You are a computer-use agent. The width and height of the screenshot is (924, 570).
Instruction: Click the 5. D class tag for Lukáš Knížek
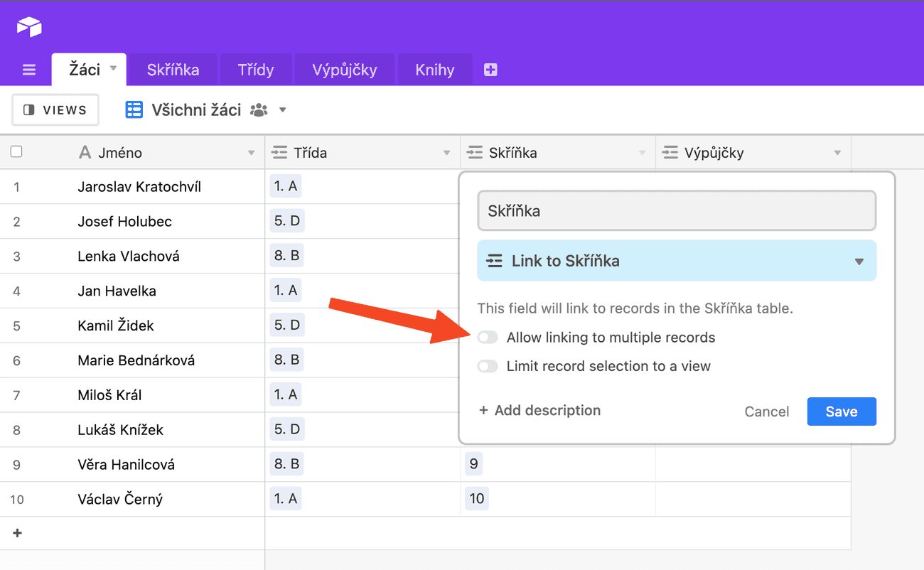287,429
